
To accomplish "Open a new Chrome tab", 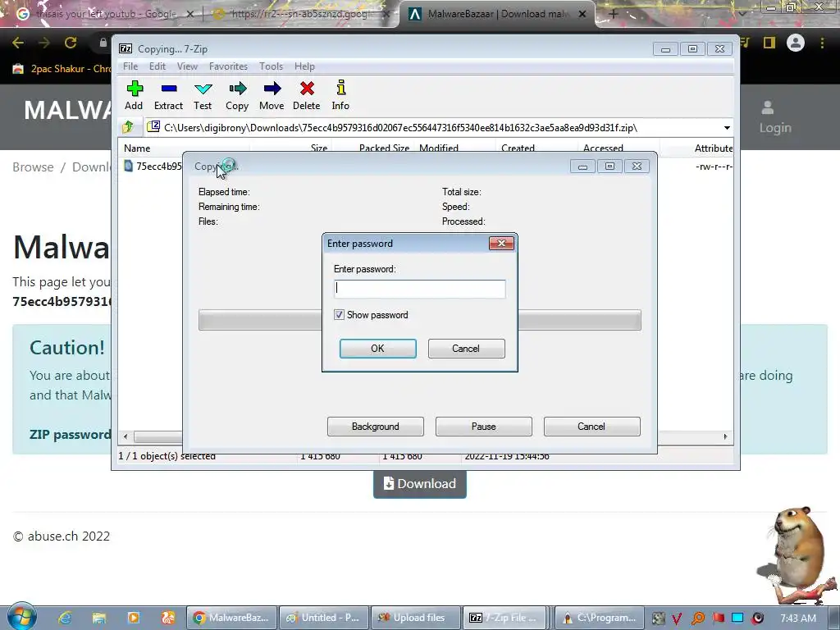I will [x=614, y=14].
